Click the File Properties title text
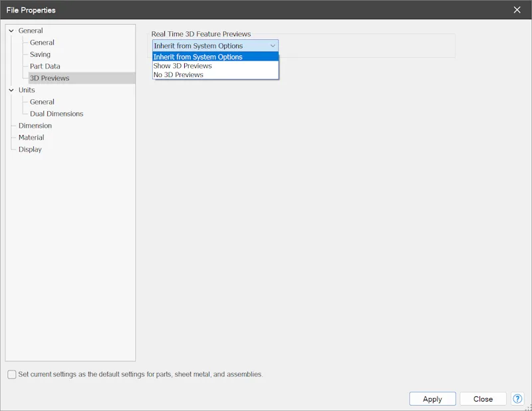The width and height of the screenshot is (532, 411). point(31,10)
